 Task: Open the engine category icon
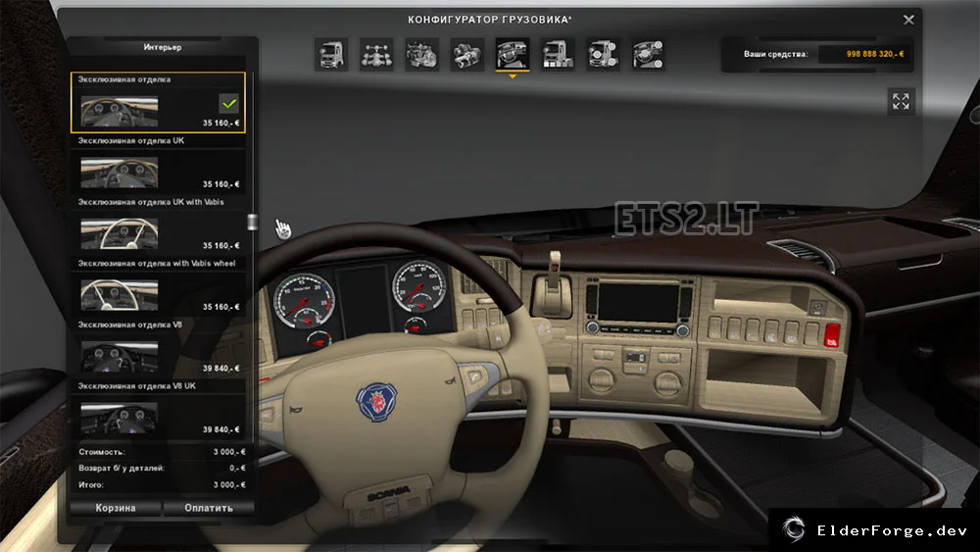tap(421, 54)
